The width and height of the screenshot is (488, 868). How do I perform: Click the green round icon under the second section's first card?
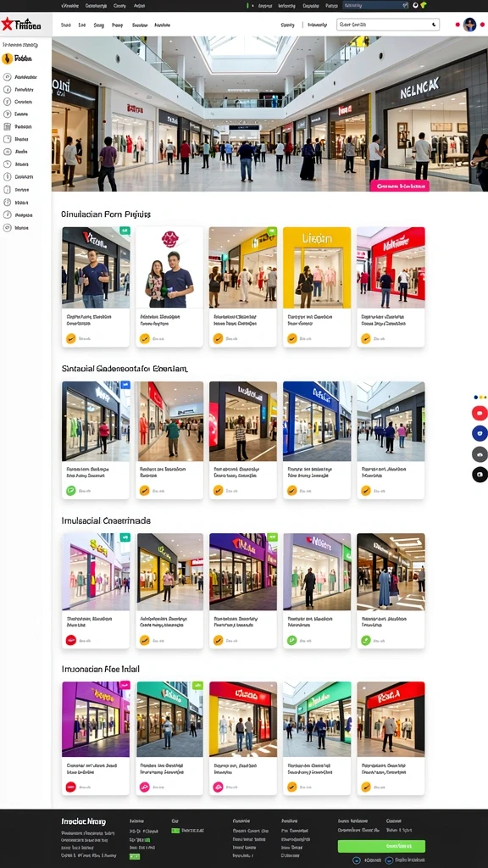tap(71, 490)
